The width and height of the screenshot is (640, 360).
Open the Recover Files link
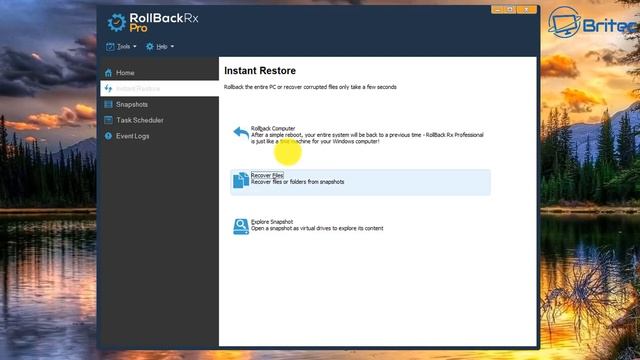tap(267, 175)
